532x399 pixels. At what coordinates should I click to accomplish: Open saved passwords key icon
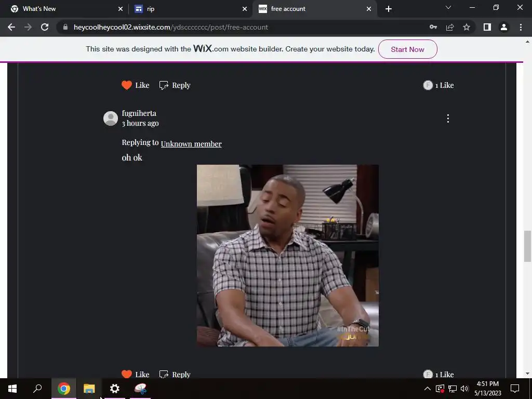pos(433,27)
